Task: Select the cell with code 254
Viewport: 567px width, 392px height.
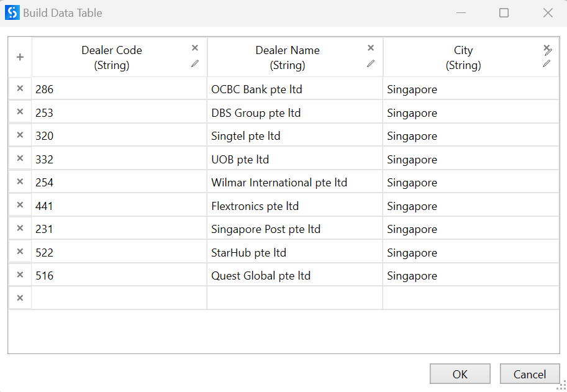Action: click(119, 182)
